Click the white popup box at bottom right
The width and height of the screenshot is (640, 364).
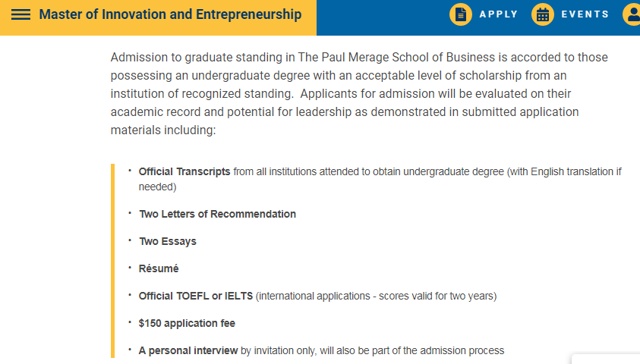[606, 359]
